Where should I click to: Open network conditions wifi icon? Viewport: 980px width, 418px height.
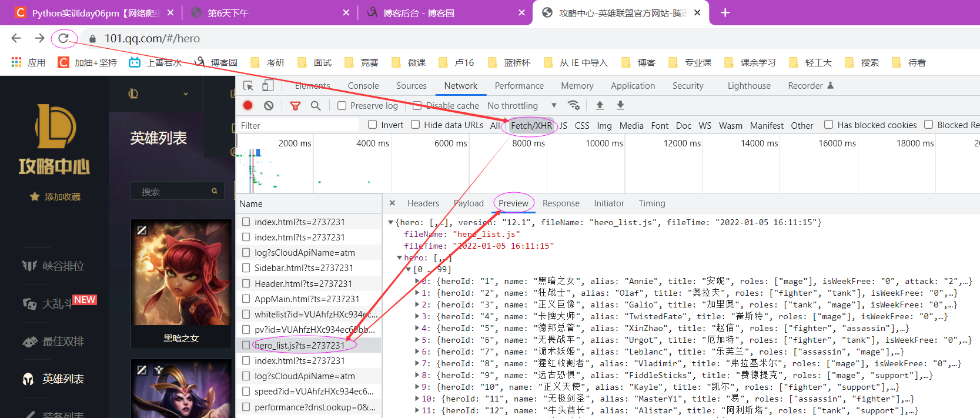pyautogui.click(x=574, y=105)
